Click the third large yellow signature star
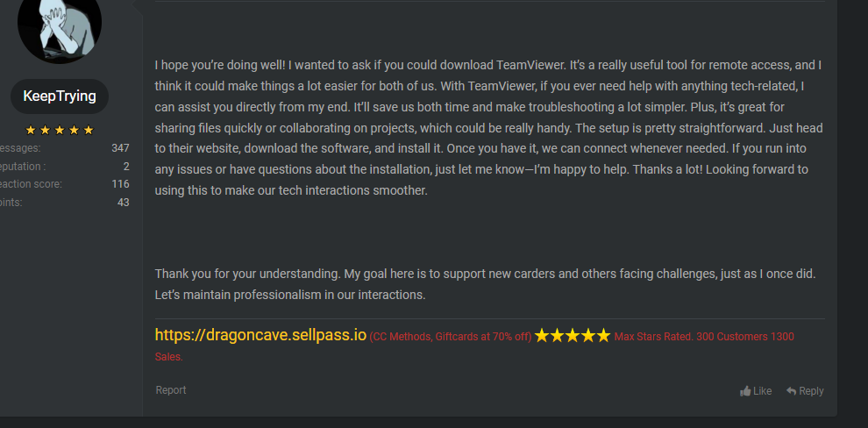 click(x=573, y=335)
